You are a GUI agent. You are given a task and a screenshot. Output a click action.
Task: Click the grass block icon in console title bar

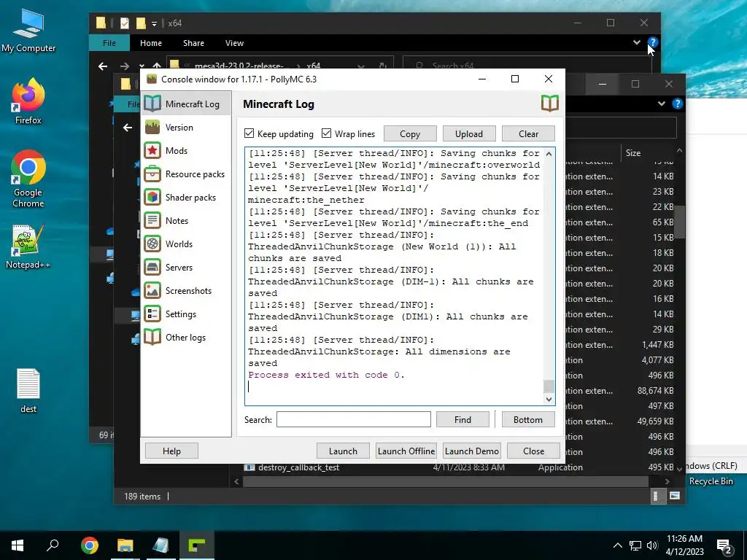pos(152,79)
